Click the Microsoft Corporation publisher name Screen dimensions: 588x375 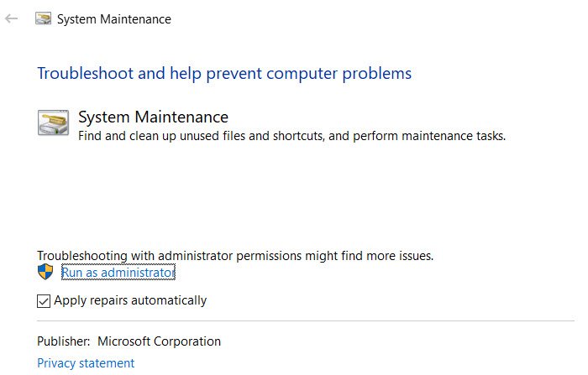pyautogui.click(x=160, y=341)
